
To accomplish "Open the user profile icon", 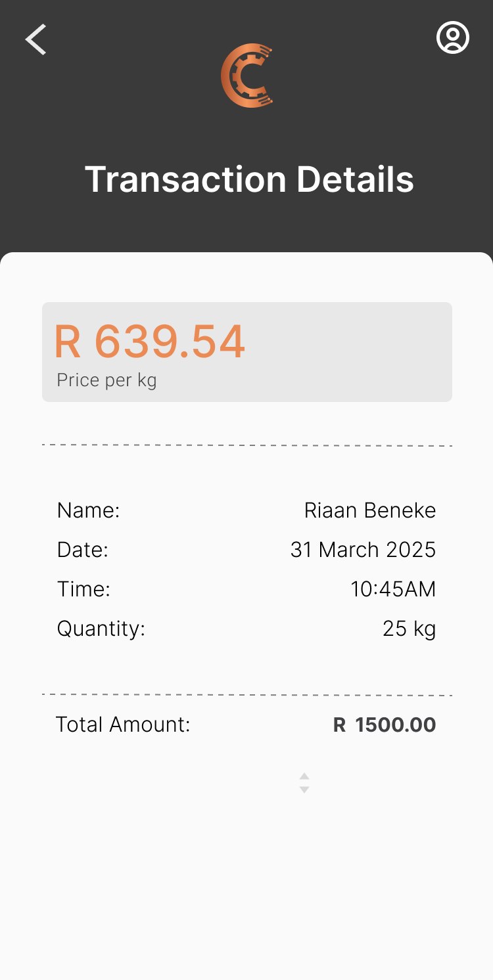I will pyautogui.click(x=453, y=38).
